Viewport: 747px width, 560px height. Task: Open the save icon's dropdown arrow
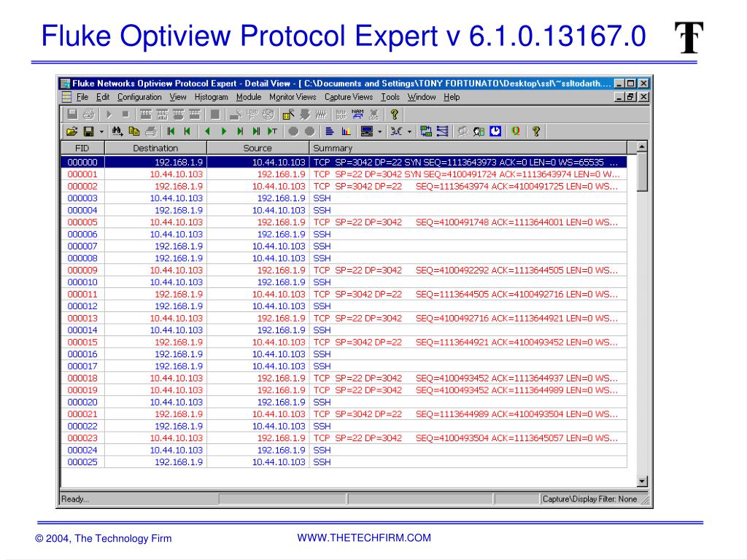click(x=101, y=132)
